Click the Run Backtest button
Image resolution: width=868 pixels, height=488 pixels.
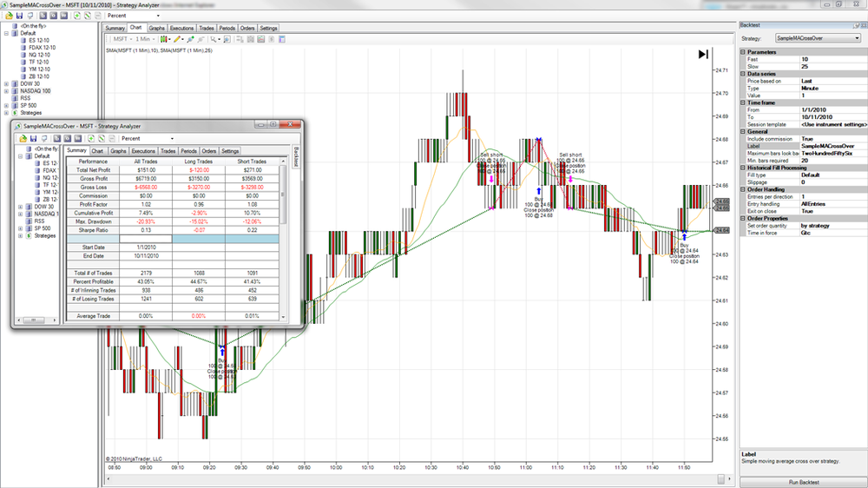[803, 483]
